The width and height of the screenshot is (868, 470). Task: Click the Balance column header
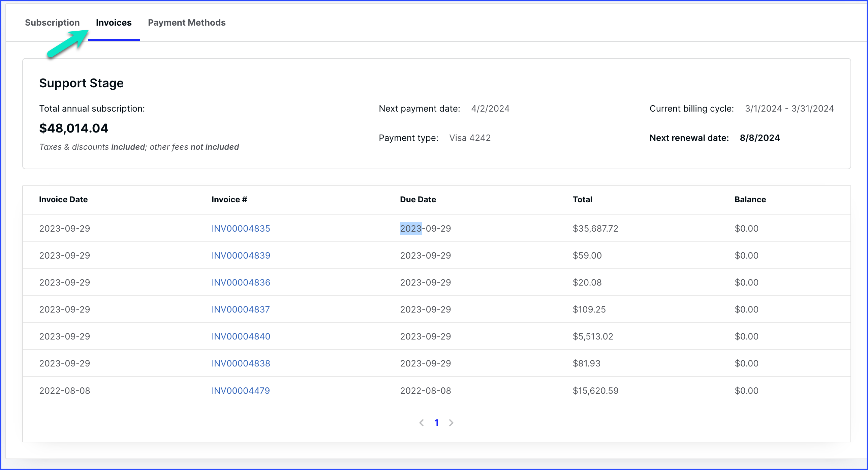pyautogui.click(x=750, y=200)
